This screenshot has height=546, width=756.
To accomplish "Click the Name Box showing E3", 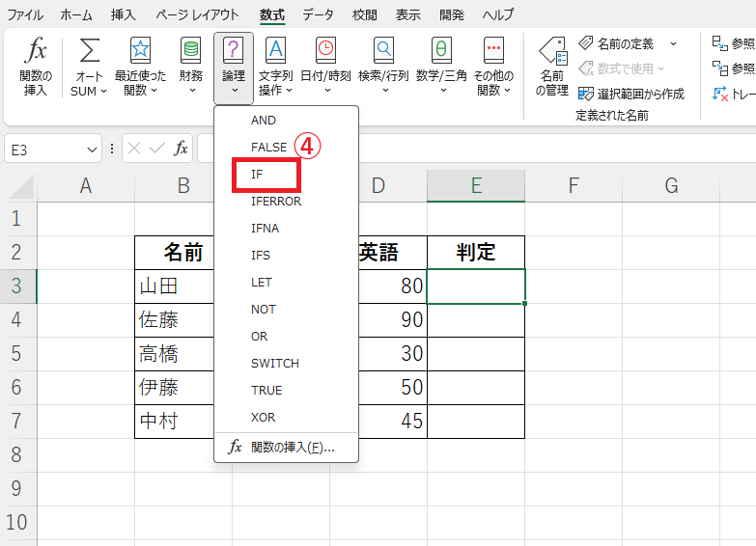I will point(45,149).
